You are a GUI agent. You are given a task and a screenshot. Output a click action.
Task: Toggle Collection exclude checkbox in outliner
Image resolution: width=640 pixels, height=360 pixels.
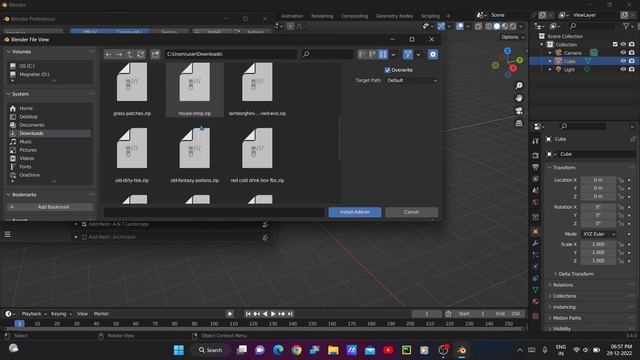click(x=615, y=44)
